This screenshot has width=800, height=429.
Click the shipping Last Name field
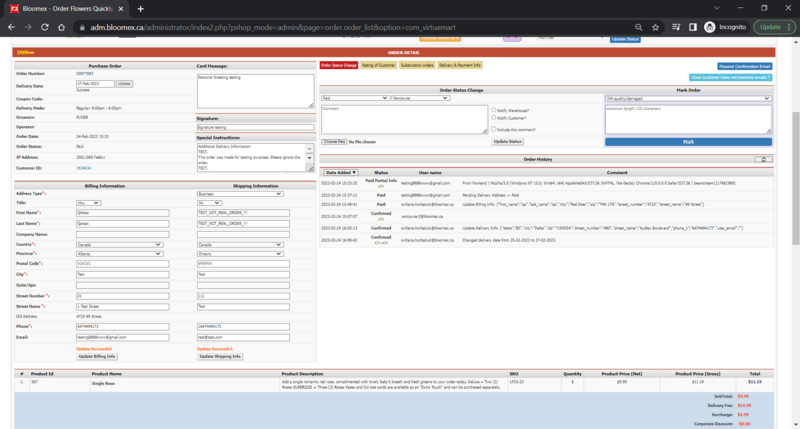coord(243,224)
